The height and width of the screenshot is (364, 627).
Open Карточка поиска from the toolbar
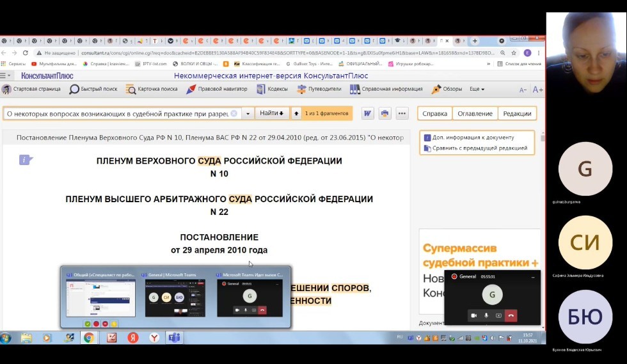(x=131, y=90)
